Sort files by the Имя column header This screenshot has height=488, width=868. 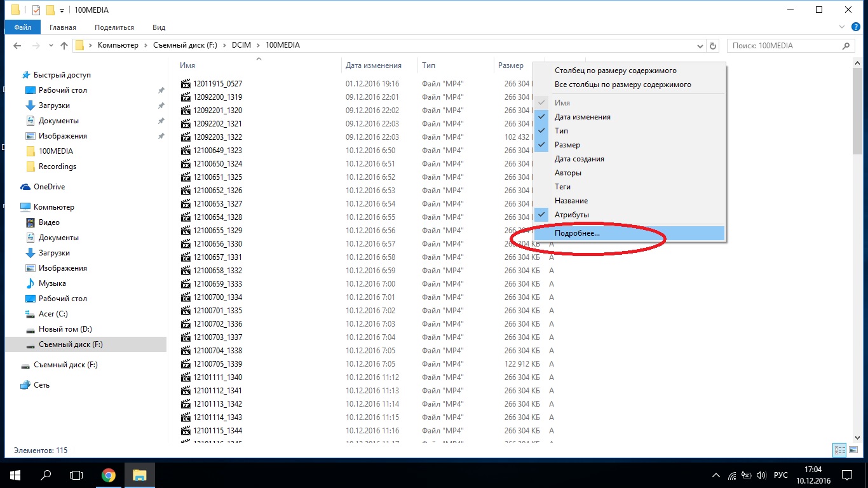coord(187,65)
